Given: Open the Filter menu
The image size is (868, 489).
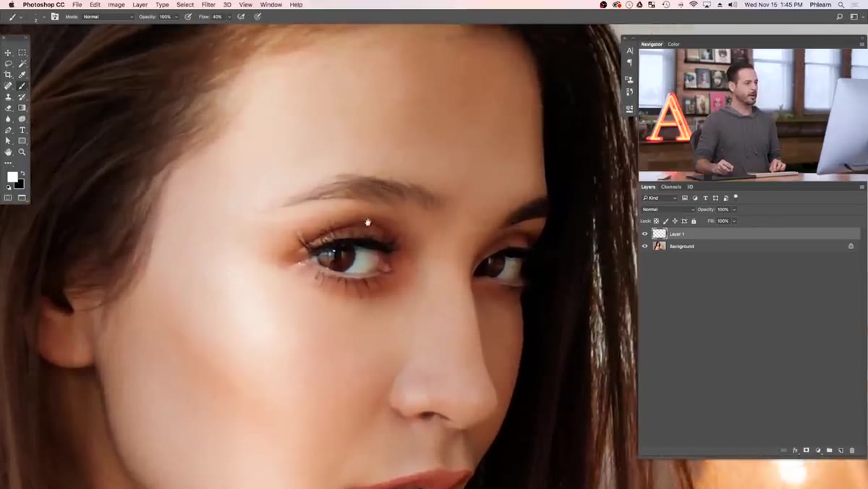Looking at the screenshot, I should [x=208, y=5].
